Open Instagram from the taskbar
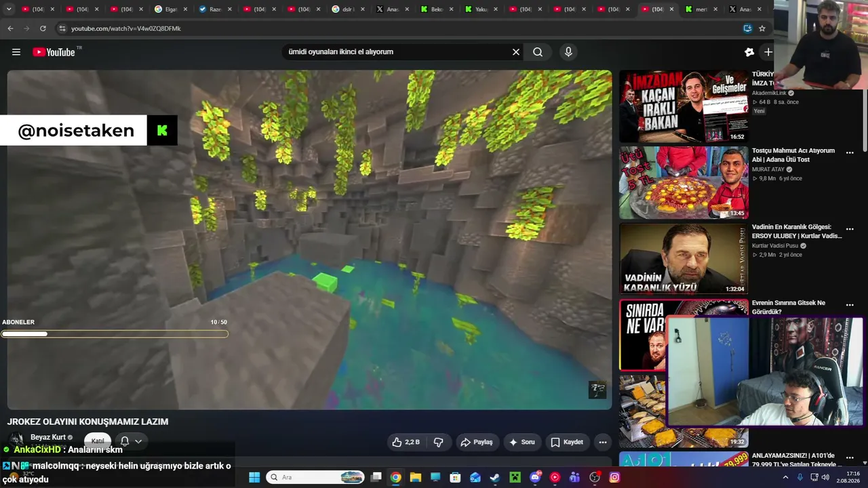The height and width of the screenshot is (488, 868). tap(614, 477)
